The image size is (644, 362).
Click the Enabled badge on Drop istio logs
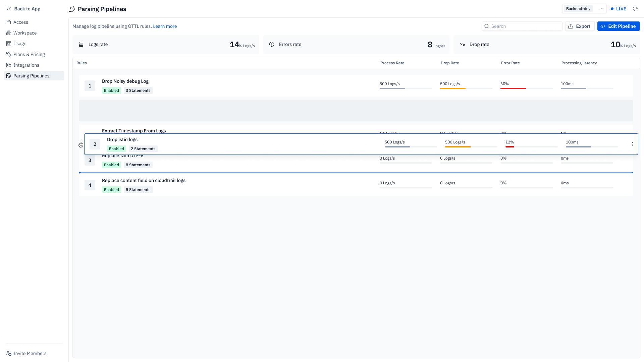click(x=116, y=149)
